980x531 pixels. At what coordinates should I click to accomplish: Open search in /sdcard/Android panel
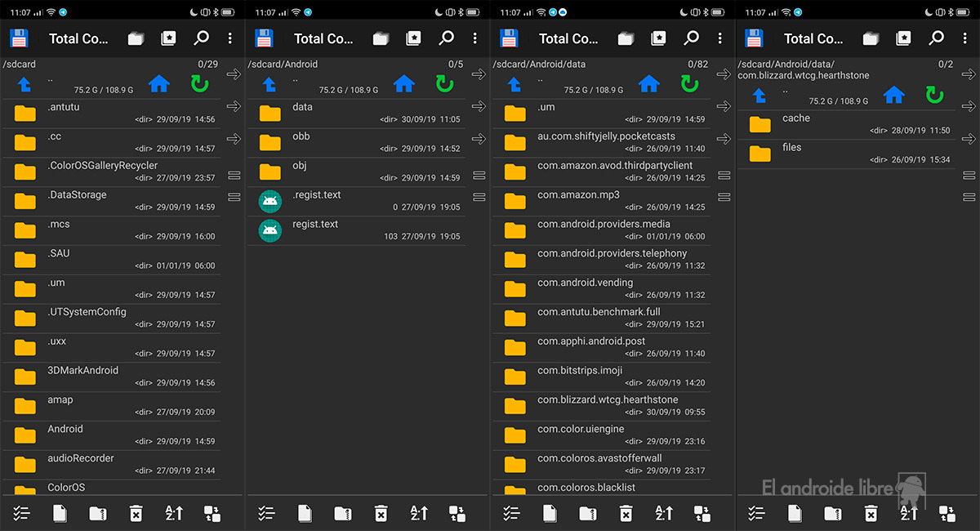(x=446, y=38)
